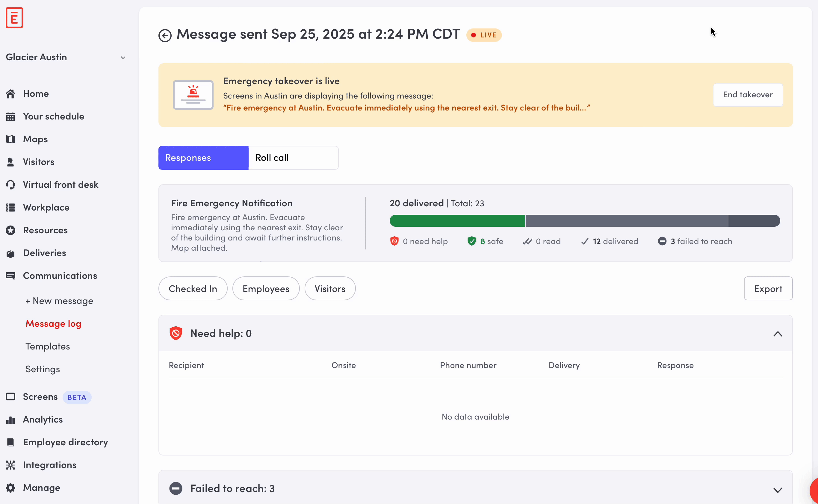Click the BETA badge next to Screens
This screenshot has width=818, height=504.
pyautogui.click(x=77, y=397)
